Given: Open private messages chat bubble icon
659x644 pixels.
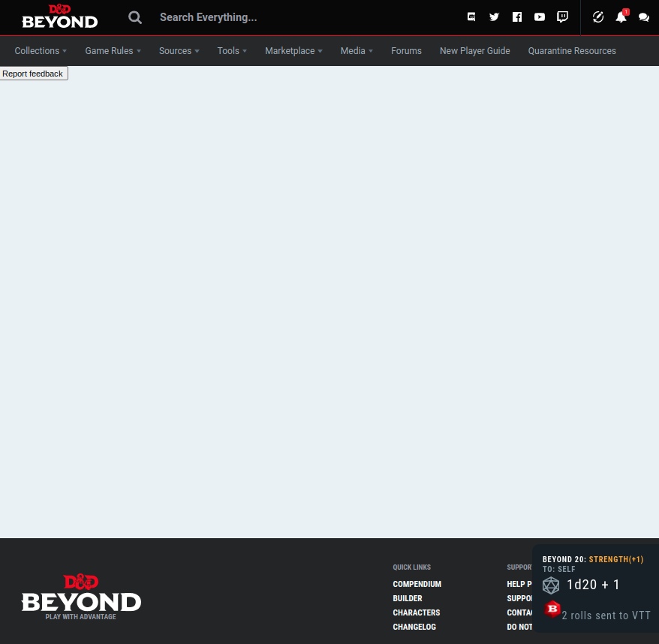Looking at the screenshot, I should click(643, 17).
